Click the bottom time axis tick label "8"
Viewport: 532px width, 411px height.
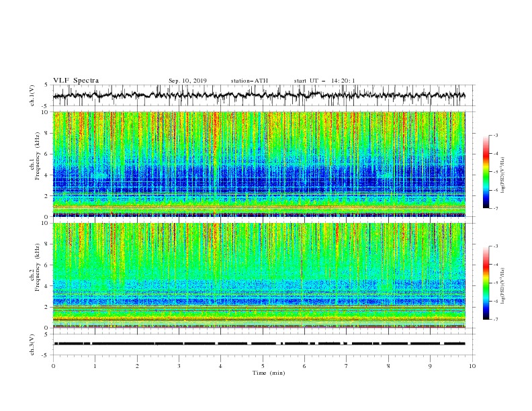388,366
